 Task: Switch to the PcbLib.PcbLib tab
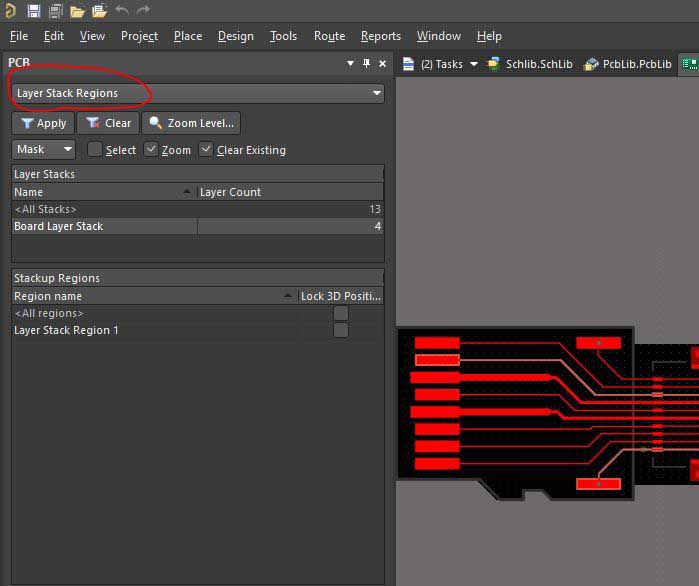628,64
